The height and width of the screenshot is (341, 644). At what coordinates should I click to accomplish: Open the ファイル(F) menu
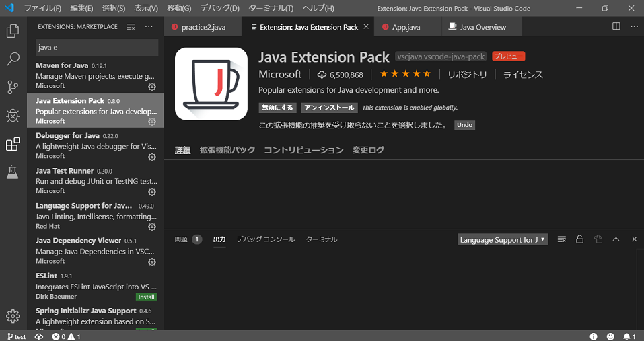42,8
